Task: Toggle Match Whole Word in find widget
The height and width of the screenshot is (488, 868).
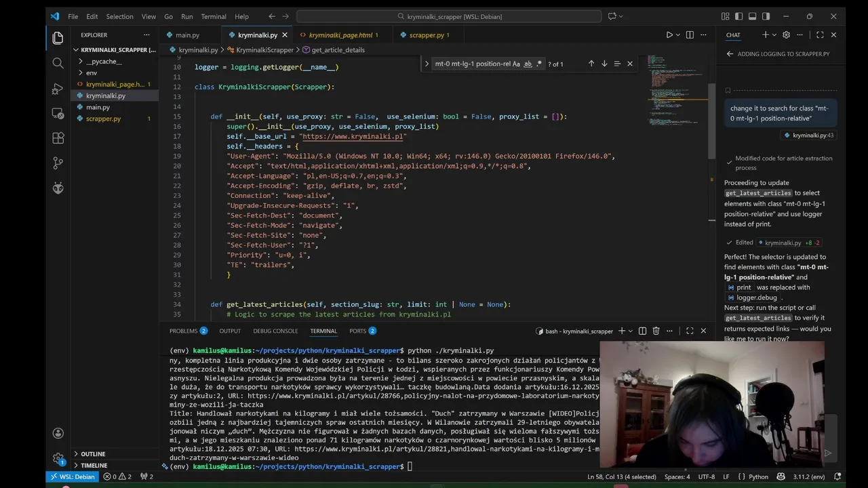Action: point(528,64)
